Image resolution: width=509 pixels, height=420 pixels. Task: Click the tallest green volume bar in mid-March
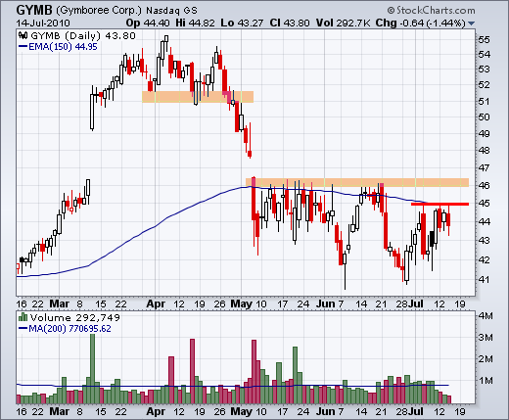coord(93,369)
